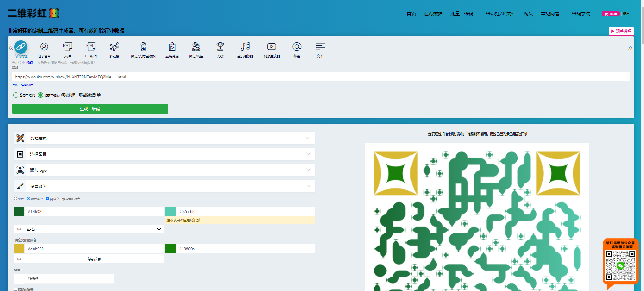This screenshot has width=644, height=291.
Task: Open the dark green #146329 color swatch
Action: tap(19, 211)
